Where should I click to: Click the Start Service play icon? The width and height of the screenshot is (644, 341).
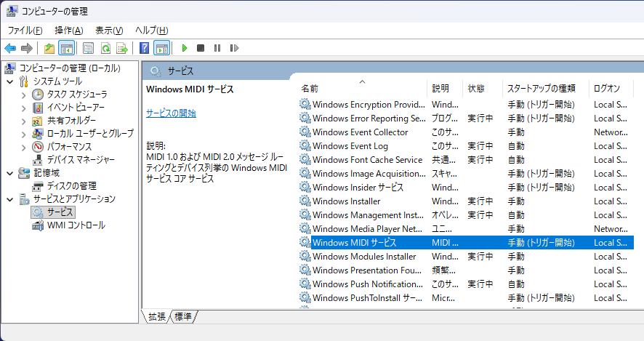point(185,48)
